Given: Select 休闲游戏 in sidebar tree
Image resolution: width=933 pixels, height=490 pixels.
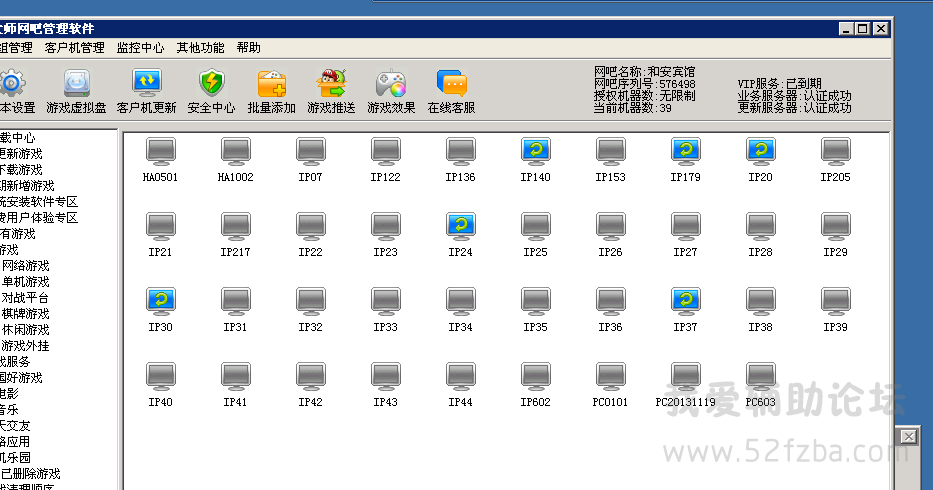Looking at the screenshot, I should click(x=26, y=330).
